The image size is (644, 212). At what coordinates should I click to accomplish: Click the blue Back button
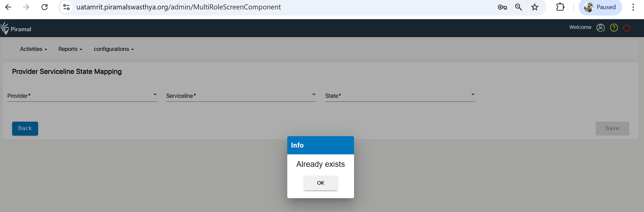click(25, 128)
